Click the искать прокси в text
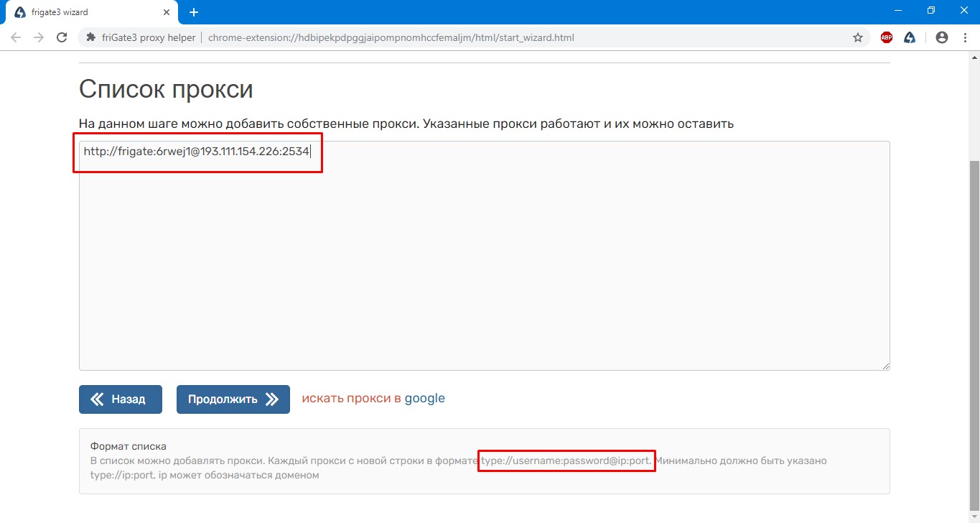Viewport: 980px width, 523px height. [x=352, y=399]
